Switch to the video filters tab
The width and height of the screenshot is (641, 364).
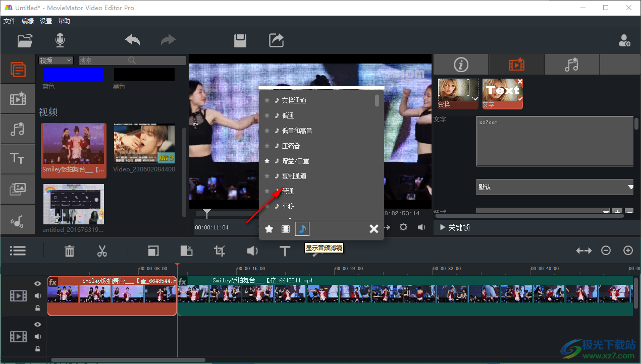click(516, 65)
